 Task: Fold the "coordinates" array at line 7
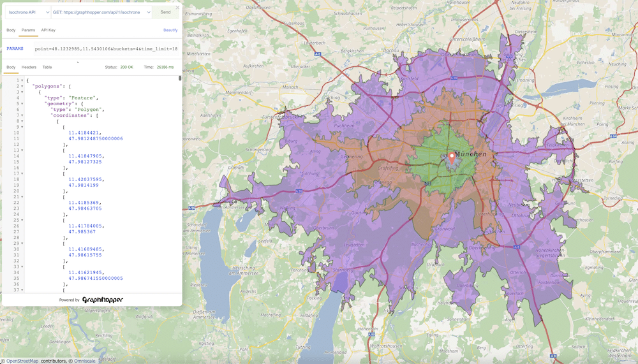tap(22, 115)
